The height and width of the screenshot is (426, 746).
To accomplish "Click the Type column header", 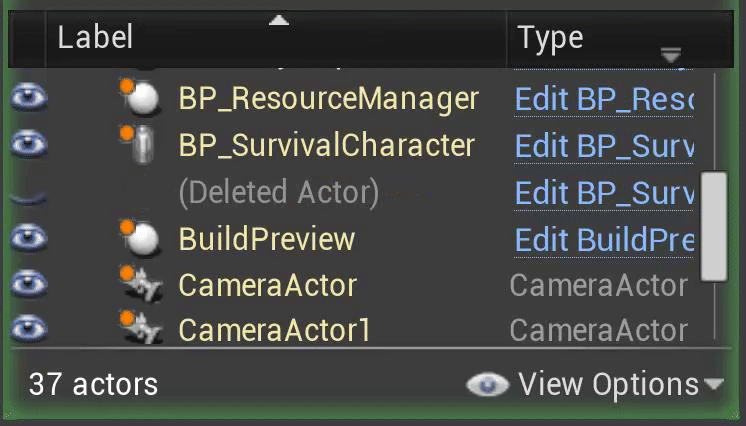I will click(x=551, y=39).
